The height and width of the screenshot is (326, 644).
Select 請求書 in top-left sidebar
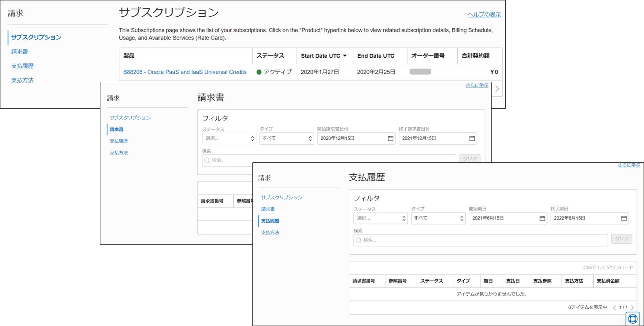[20, 51]
